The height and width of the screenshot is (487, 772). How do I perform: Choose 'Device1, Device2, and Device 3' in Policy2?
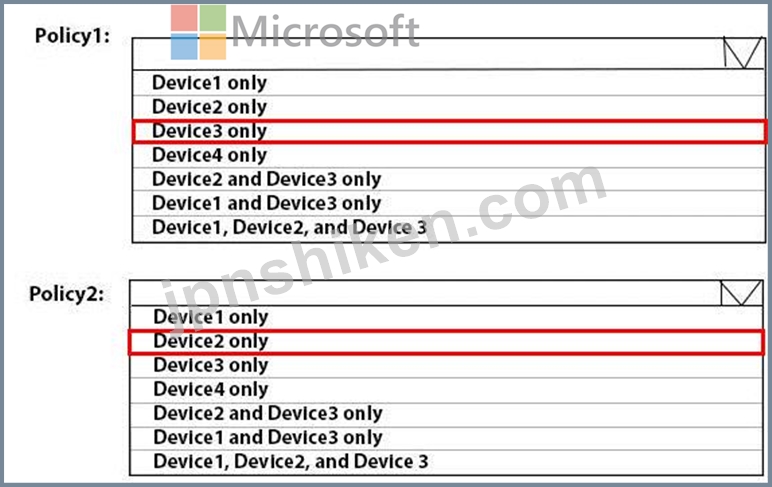tap(446, 462)
